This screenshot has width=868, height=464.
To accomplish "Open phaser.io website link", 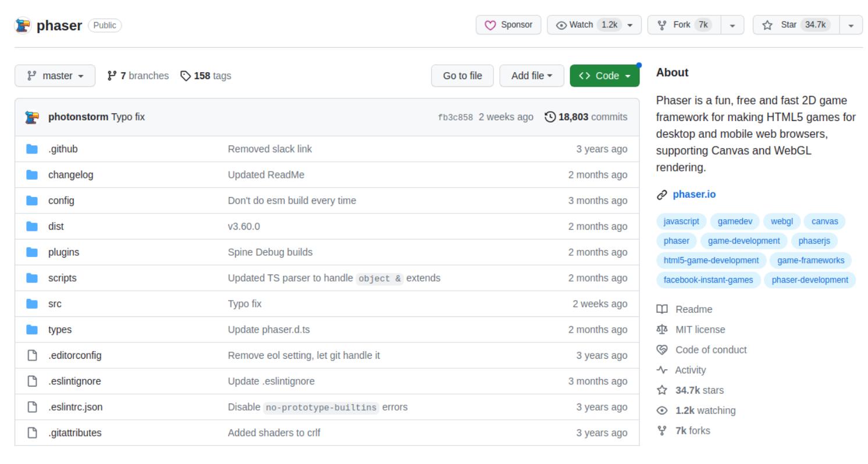I will 694,194.
